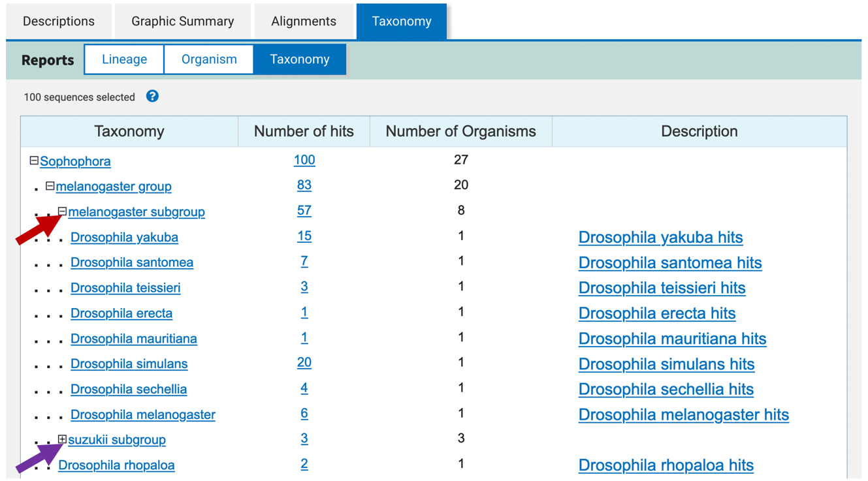Open Drosophila sechellia taxonomy link
Screen dimensions: 868x481
[x=129, y=390]
